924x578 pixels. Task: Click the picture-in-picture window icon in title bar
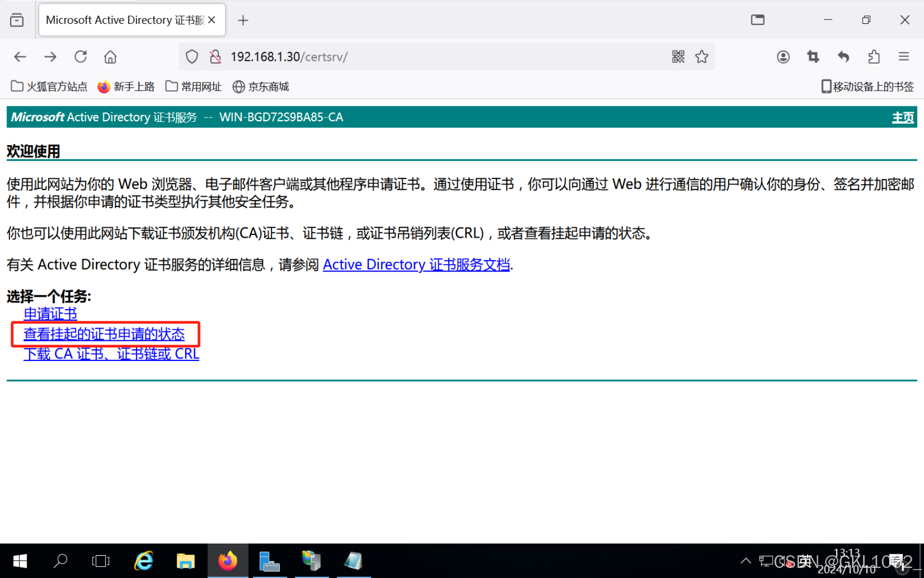click(x=758, y=20)
